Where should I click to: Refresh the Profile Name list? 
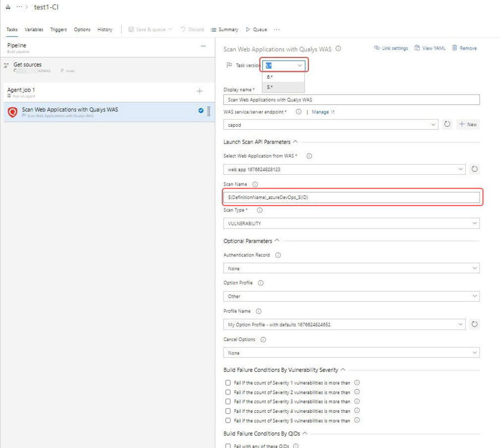[474, 324]
